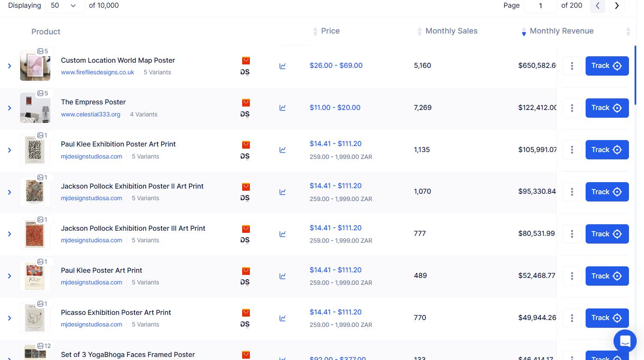
Task: Click the shop bag icon for The Empress Poster
Action: 246,103
